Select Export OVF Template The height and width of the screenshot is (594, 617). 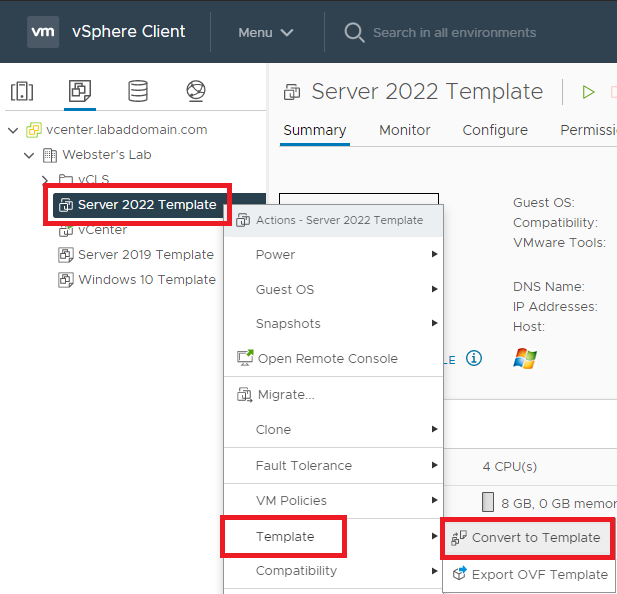pos(540,574)
